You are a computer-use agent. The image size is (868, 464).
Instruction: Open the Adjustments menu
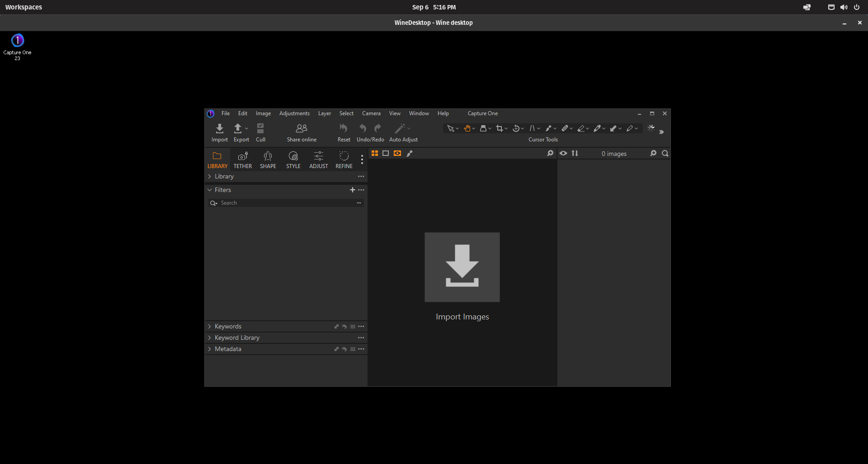point(294,113)
